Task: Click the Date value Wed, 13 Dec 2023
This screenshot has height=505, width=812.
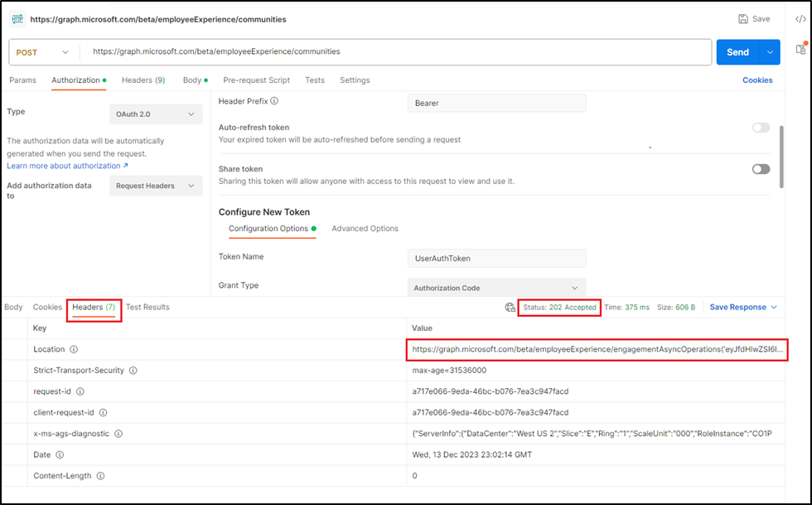Action: pyautogui.click(x=471, y=454)
